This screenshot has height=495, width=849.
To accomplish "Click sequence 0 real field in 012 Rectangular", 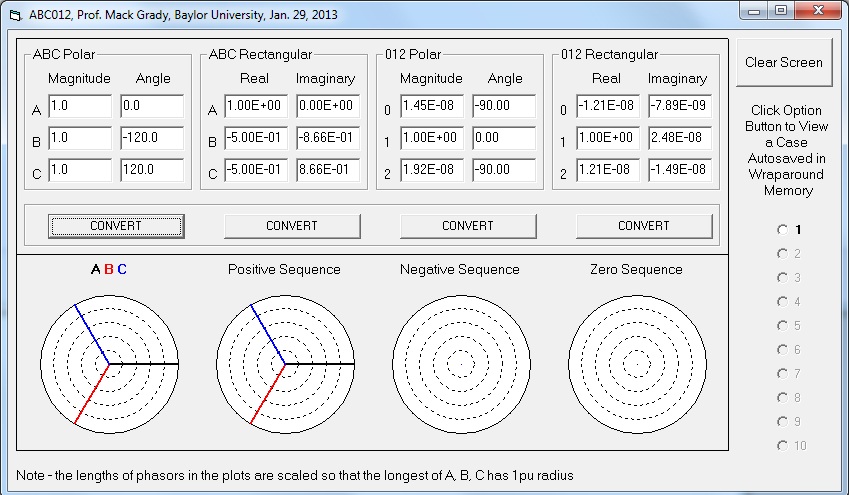I will coord(607,106).
